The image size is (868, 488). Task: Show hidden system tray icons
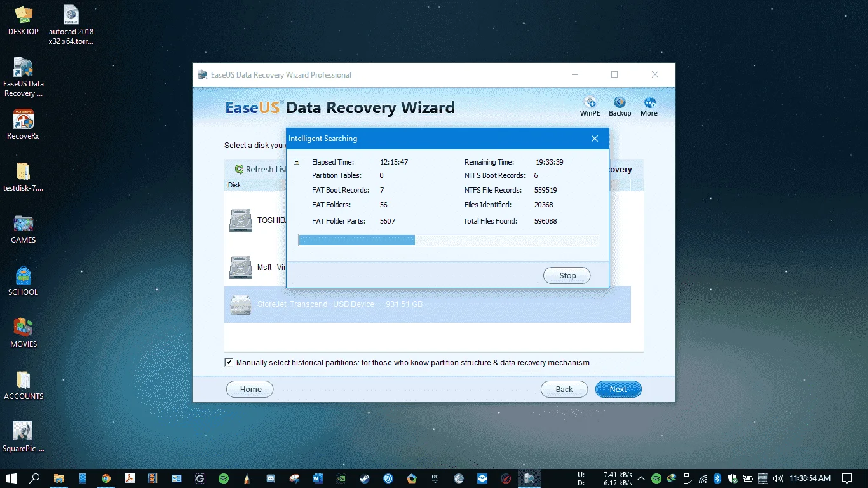pyautogui.click(x=641, y=478)
